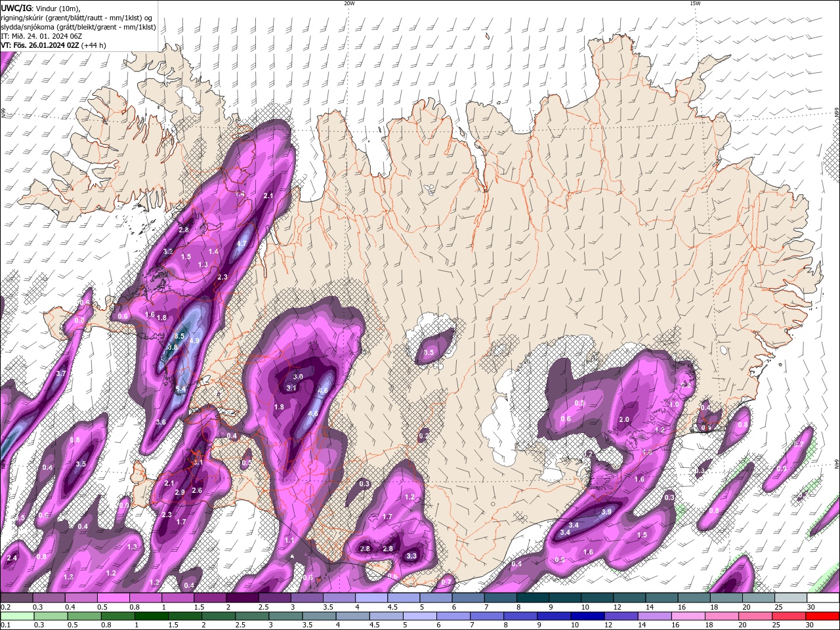
Task: Click the "2.4" precipitation value on the map
Action: pos(12,558)
